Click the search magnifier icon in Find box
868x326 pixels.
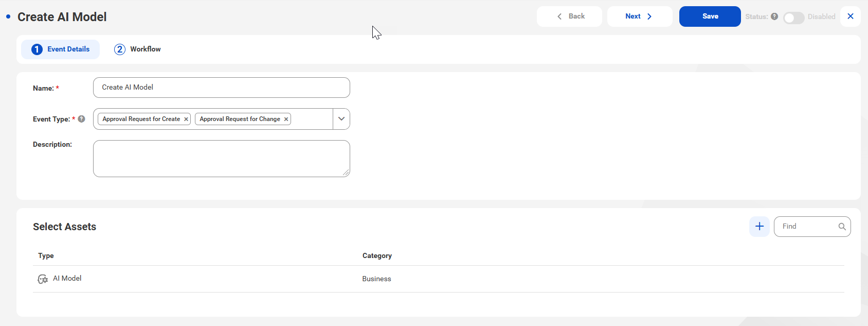pos(842,227)
